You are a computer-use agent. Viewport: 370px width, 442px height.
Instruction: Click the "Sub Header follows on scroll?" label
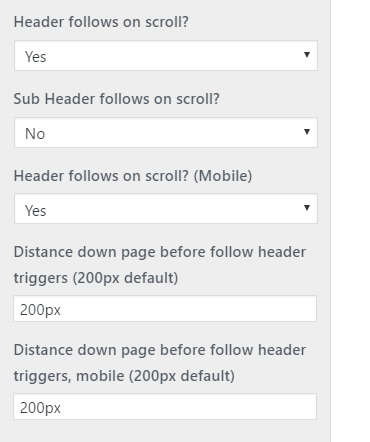[x=116, y=99]
